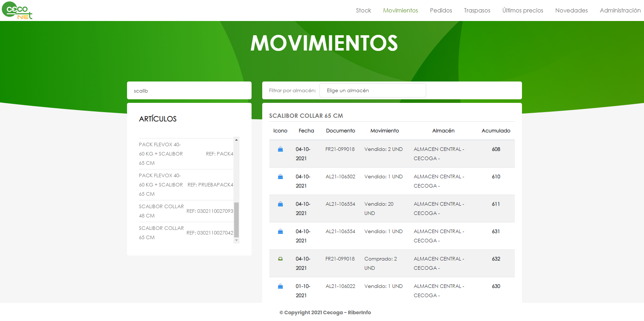Open the Administración menu
This screenshot has height=321, width=644.
coord(620,10)
